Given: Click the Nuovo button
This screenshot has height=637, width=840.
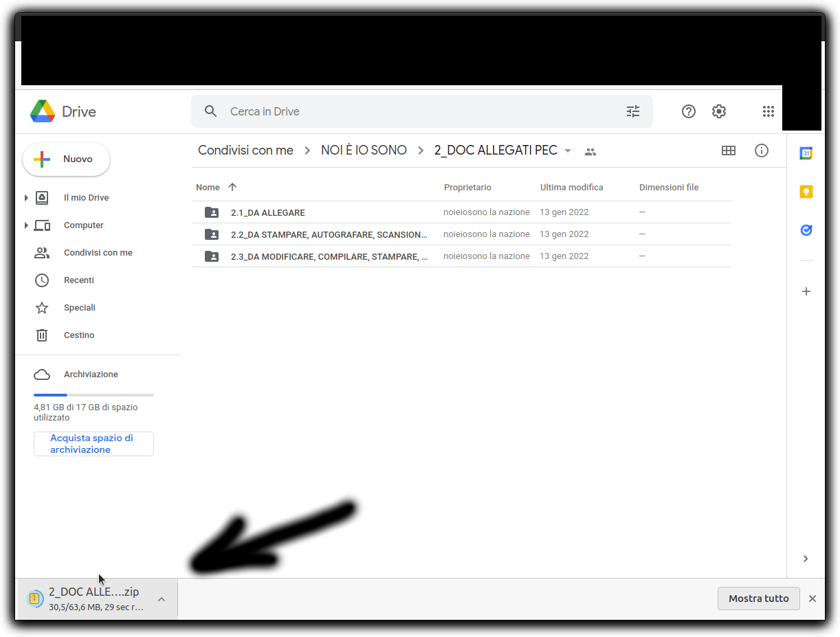Looking at the screenshot, I should click(67, 159).
